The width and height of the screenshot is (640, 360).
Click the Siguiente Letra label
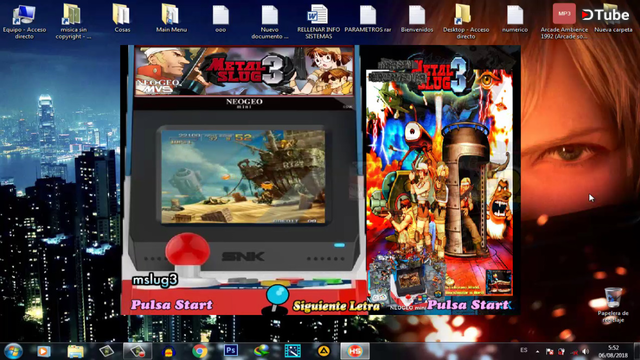pos(336,306)
